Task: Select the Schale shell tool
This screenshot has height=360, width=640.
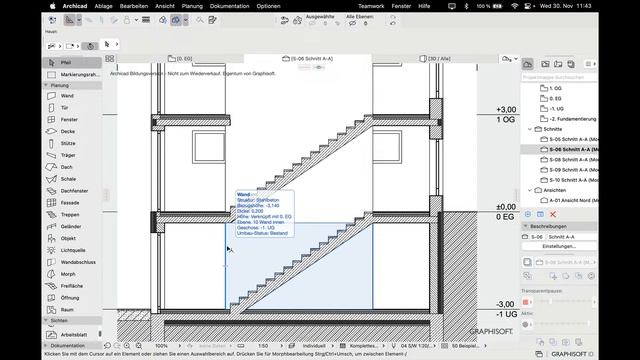Action: coord(72,179)
